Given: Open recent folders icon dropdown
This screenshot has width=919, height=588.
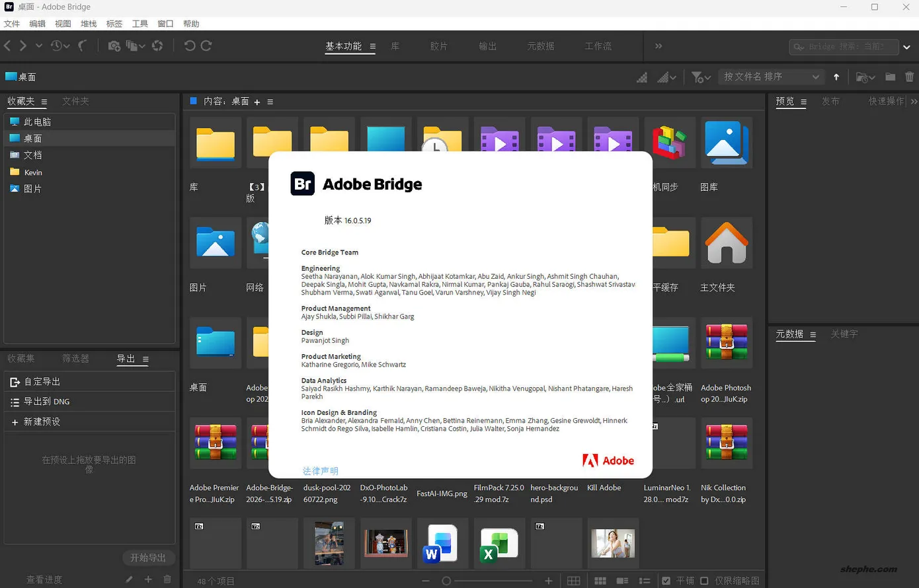Looking at the screenshot, I should (x=865, y=77).
